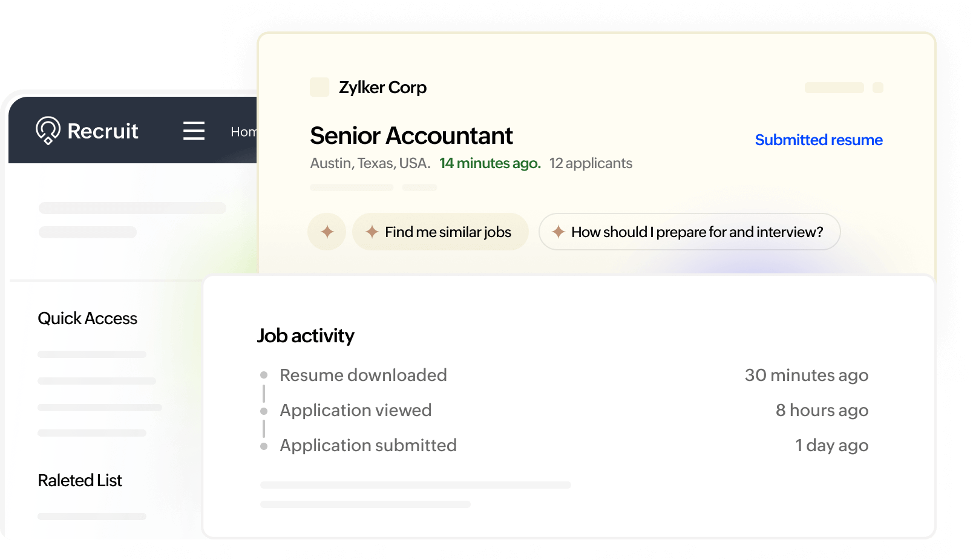Click the Zylker Corp company logo placeholder
Screen dimensions: 973x560
pos(319,87)
